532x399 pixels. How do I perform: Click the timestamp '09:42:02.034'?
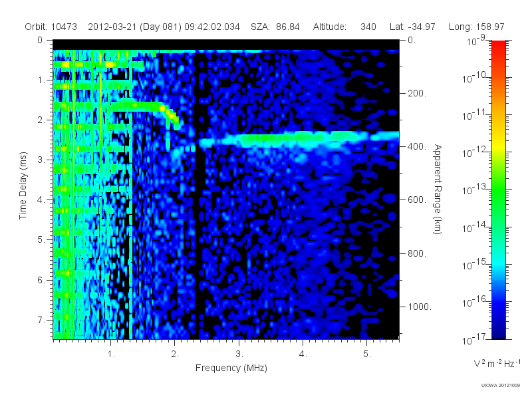212,27
